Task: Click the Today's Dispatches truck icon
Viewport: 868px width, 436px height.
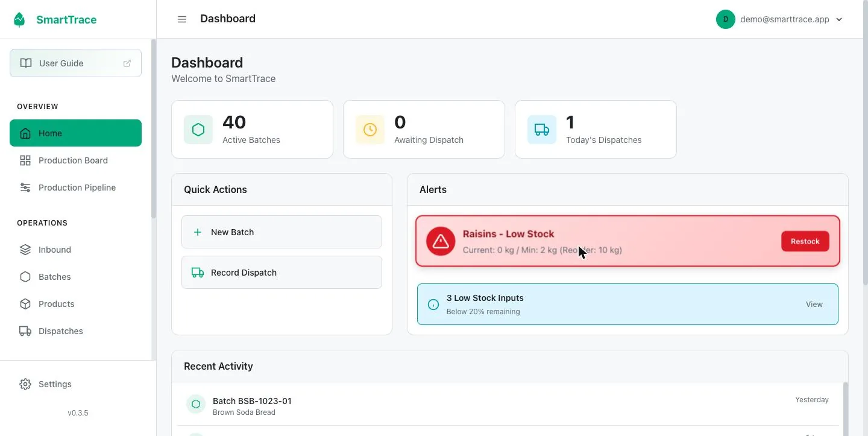Action: pyautogui.click(x=542, y=130)
